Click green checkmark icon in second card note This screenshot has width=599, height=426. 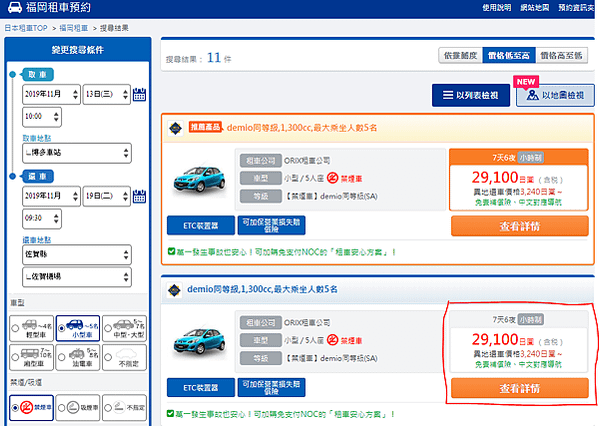[171, 413]
